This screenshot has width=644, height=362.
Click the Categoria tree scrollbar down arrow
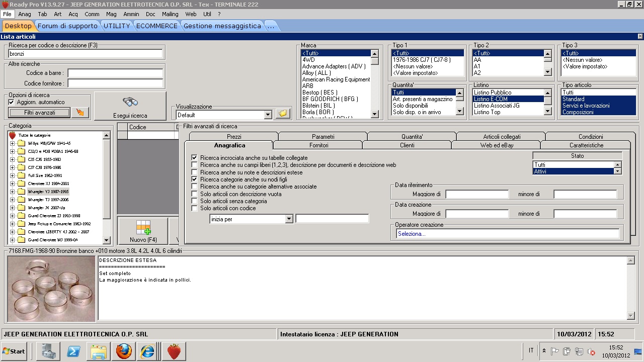point(106,240)
